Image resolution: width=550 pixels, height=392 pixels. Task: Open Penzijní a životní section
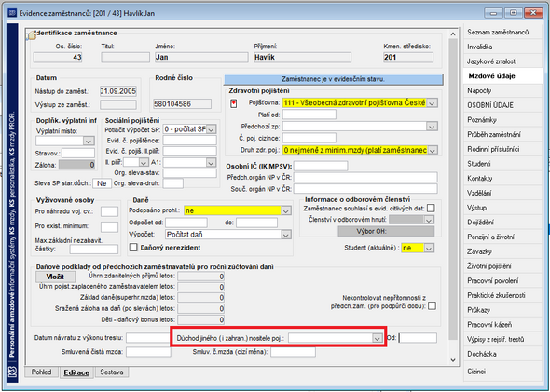click(502, 237)
